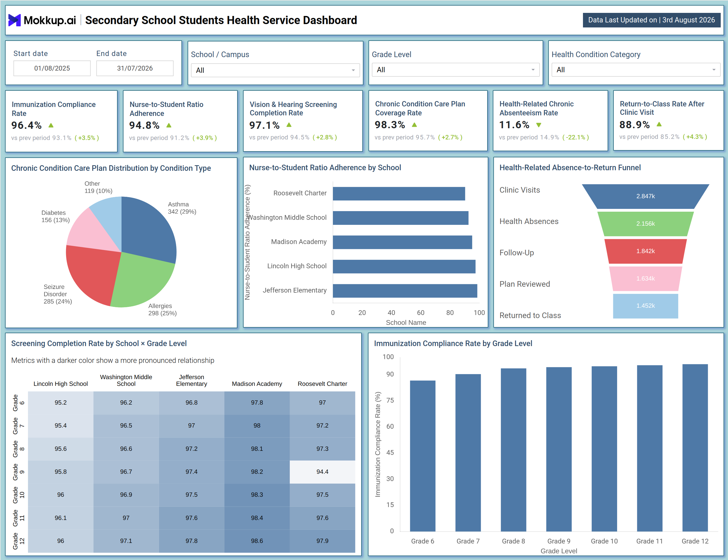Click the Clinic Visits funnel segment 2.847k
The height and width of the screenshot is (560, 728).
pos(646,196)
